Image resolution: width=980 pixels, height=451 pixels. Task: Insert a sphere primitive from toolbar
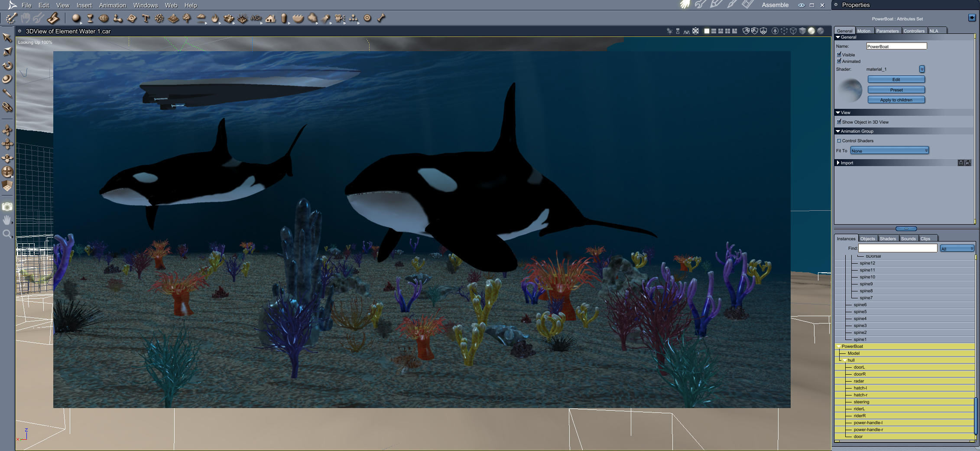click(x=76, y=18)
